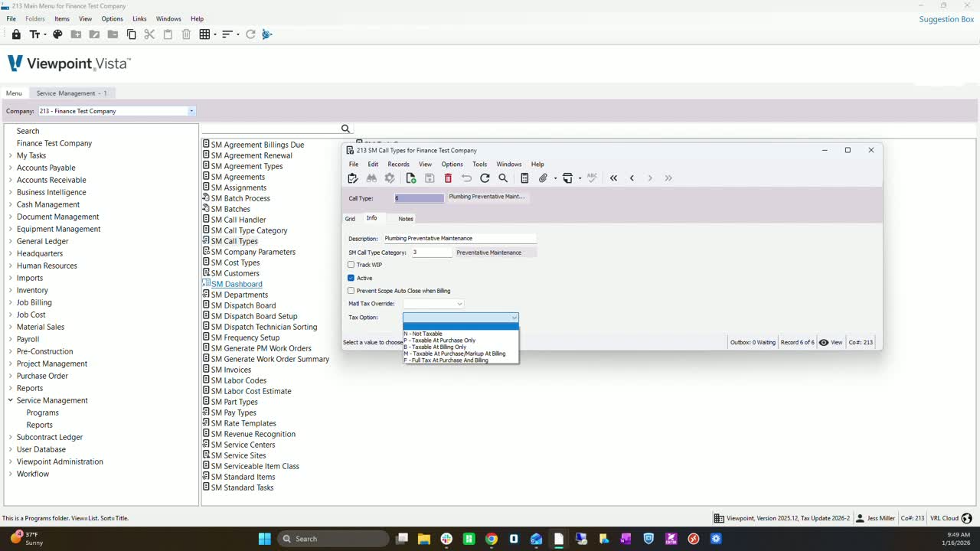Choose F - Full Tax At Purchase And Billing
980x551 pixels.
pyautogui.click(x=461, y=360)
